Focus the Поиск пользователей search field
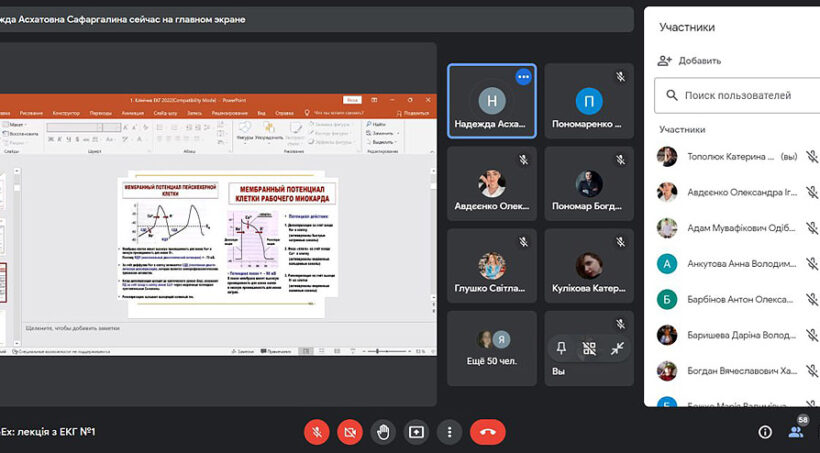The height and width of the screenshot is (453, 820). (737, 96)
